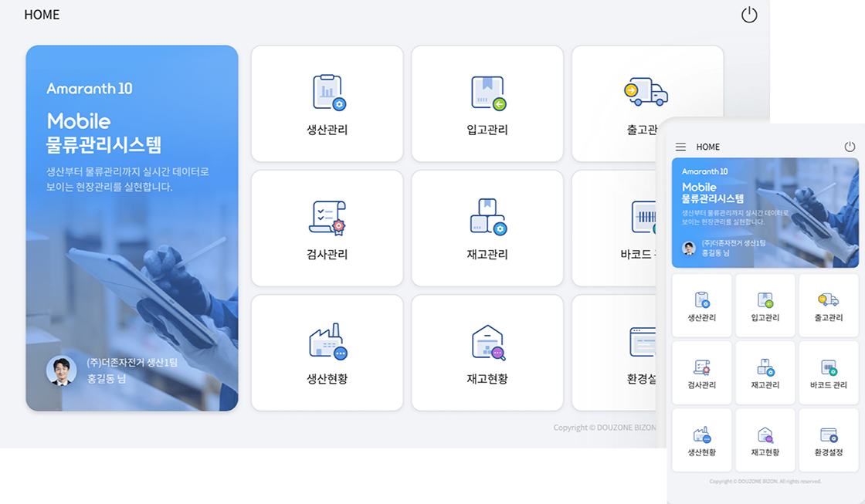Click the 재고관리 label in tablet view
This screenshot has width=865, height=504.
tap(487, 254)
